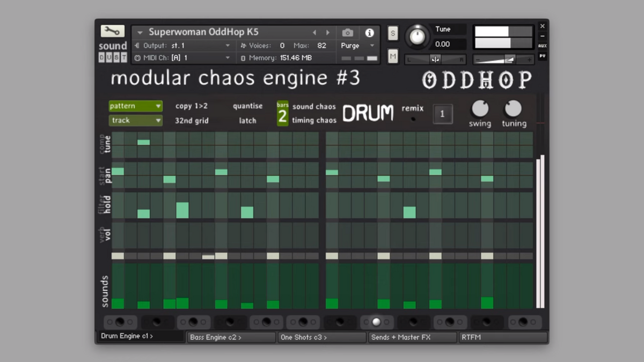Click the remix number 1 box

[442, 114]
